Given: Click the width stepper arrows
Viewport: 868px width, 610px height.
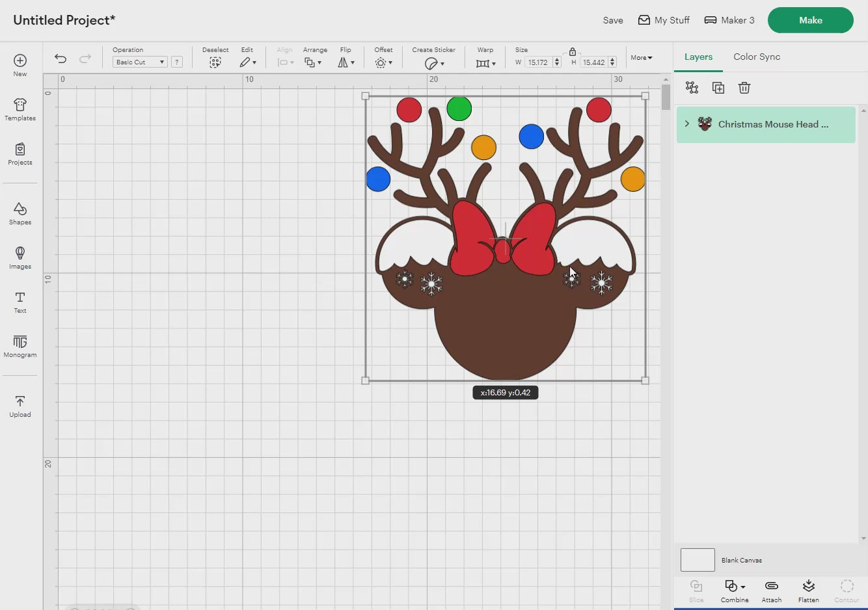Looking at the screenshot, I should (557, 62).
